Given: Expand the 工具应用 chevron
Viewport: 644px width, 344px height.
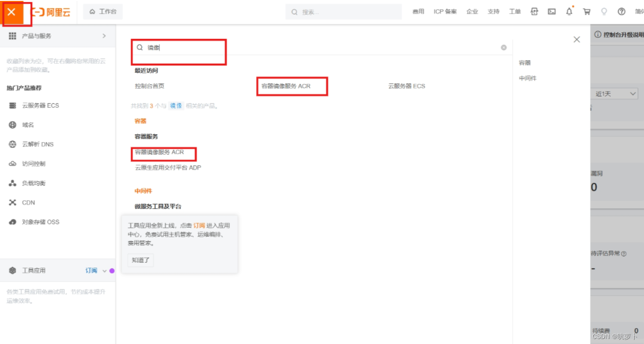Looking at the screenshot, I should click(x=105, y=270).
